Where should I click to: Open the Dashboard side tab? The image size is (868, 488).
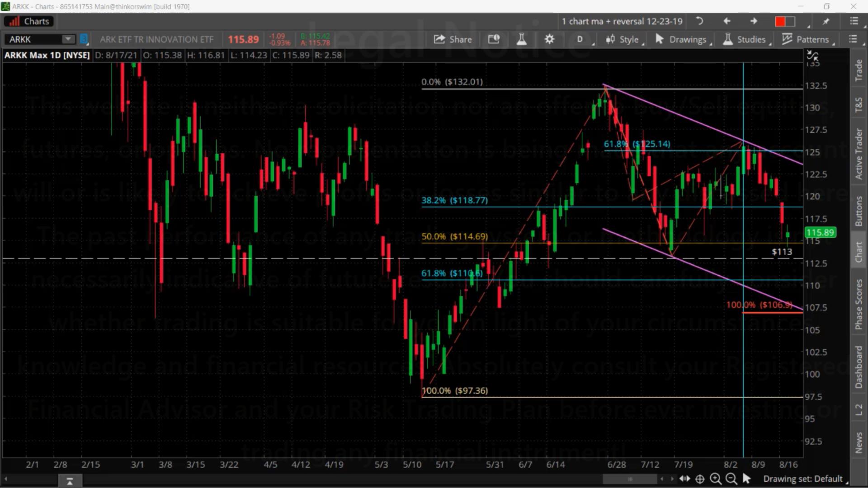(859, 367)
